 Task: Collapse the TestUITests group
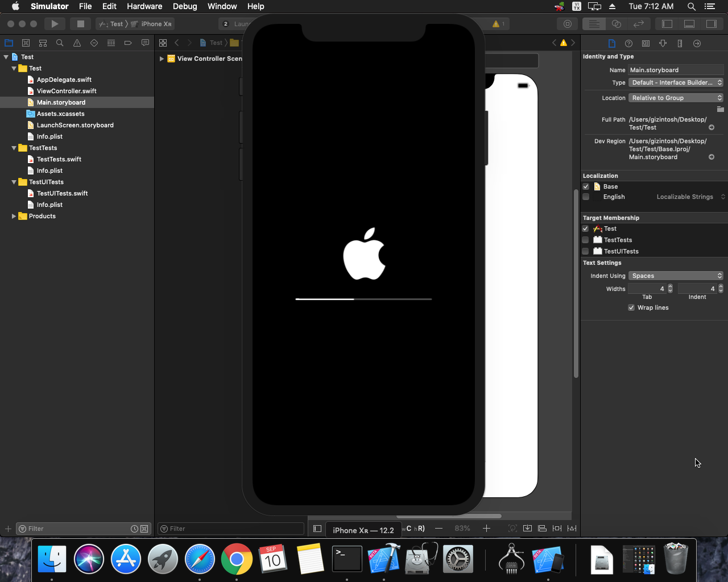(x=14, y=182)
